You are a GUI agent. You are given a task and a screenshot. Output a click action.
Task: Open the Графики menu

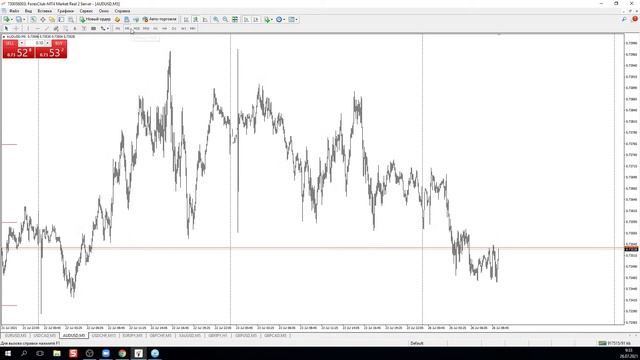point(65,11)
